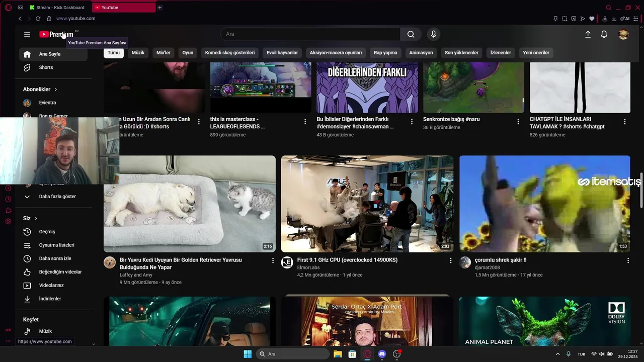644x362 pixels.
Task: Open the Laffey and Amy channel
Action: (x=136, y=275)
